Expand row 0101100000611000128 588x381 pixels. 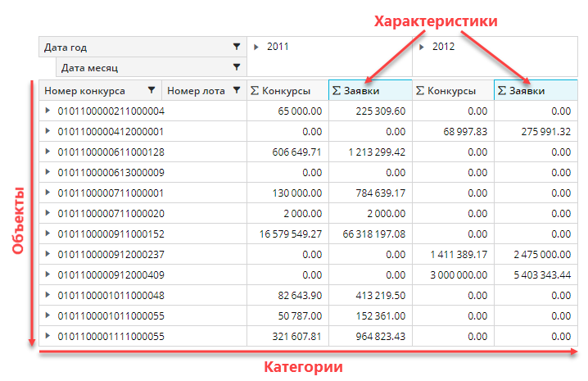click(x=47, y=152)
